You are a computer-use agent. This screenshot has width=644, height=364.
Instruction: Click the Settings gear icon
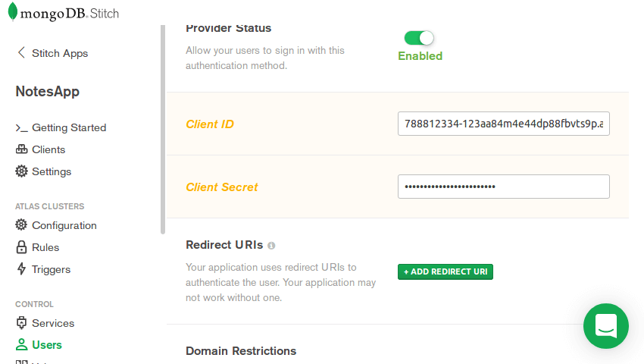pyautogui.click(x=21, y=171)
